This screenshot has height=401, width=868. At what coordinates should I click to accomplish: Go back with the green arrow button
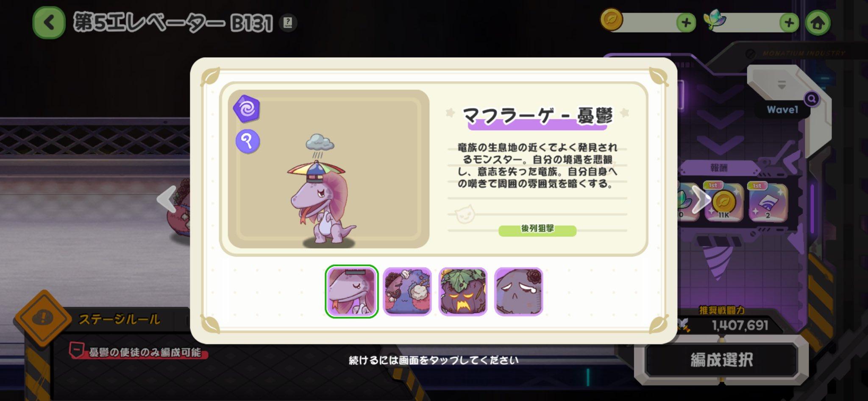point(49,22)
